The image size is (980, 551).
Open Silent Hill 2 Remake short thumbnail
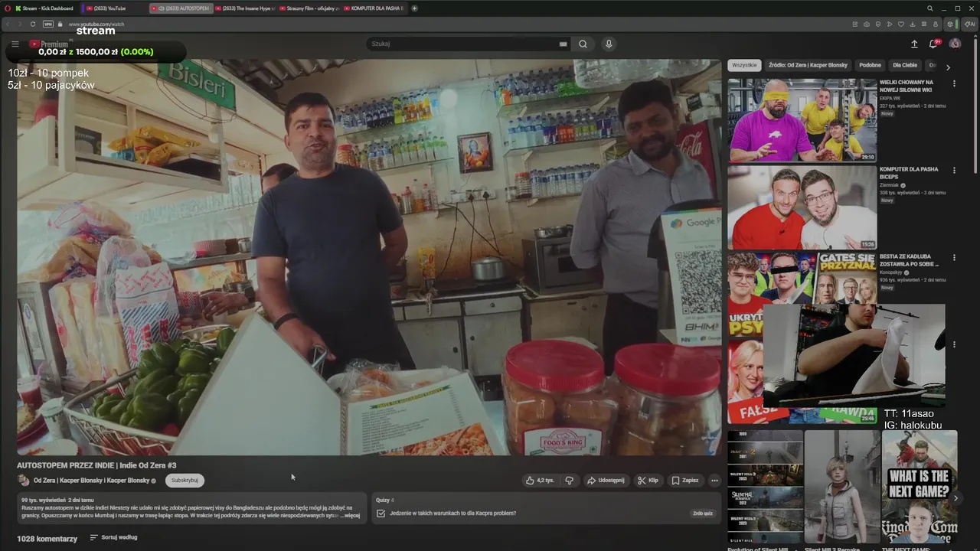pyautogui.click(x=842, y=487)
